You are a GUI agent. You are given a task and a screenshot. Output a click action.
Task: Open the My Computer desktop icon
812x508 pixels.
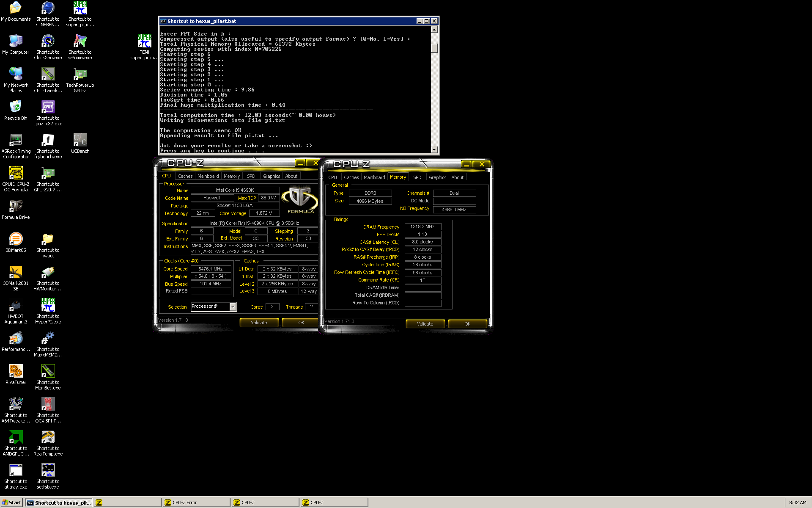[16, 44]
